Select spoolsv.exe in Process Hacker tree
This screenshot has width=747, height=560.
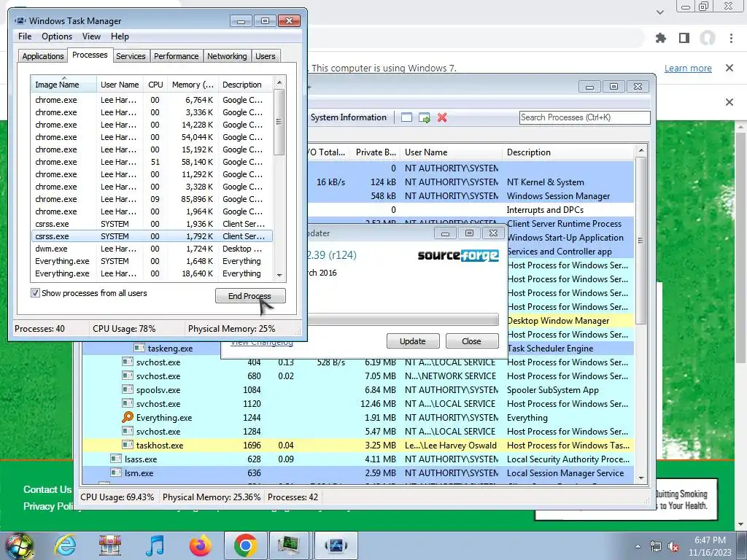[158, 390]
